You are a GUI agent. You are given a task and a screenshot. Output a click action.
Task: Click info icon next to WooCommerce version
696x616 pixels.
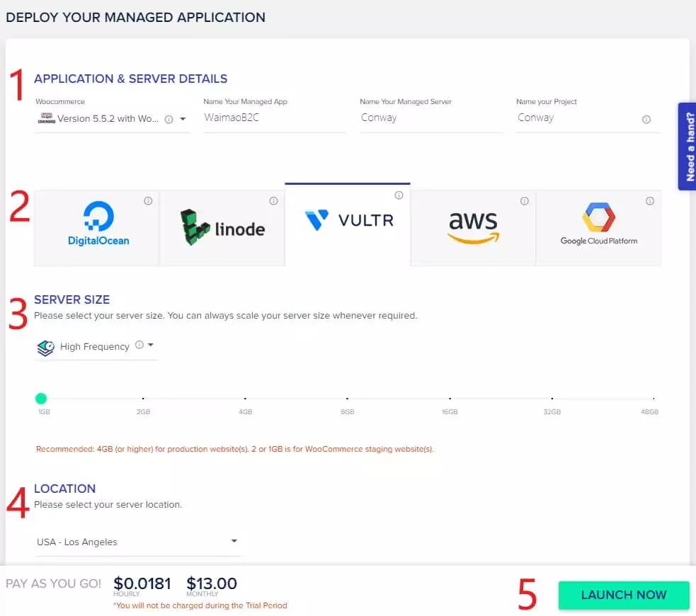tap(169, 120)
